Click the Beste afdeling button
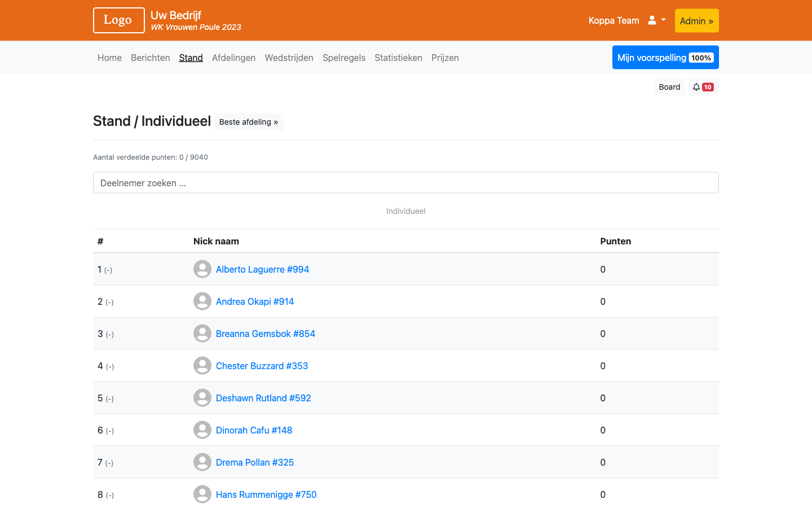 [249, 122]
